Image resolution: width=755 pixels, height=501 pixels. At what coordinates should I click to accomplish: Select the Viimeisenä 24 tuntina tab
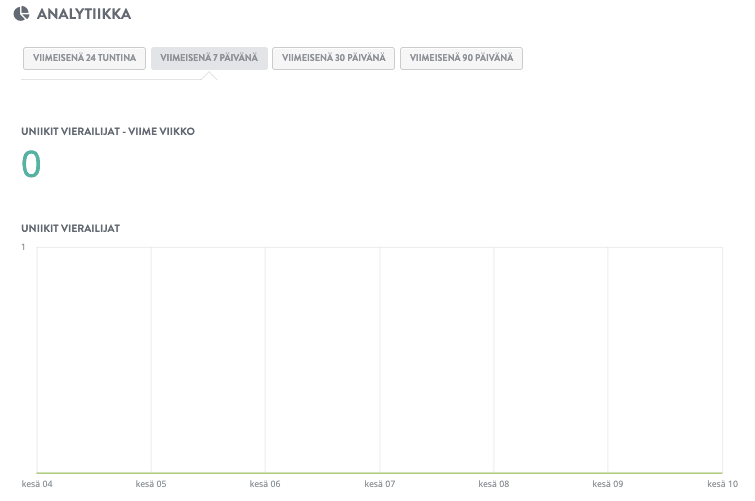pos(84,58)
